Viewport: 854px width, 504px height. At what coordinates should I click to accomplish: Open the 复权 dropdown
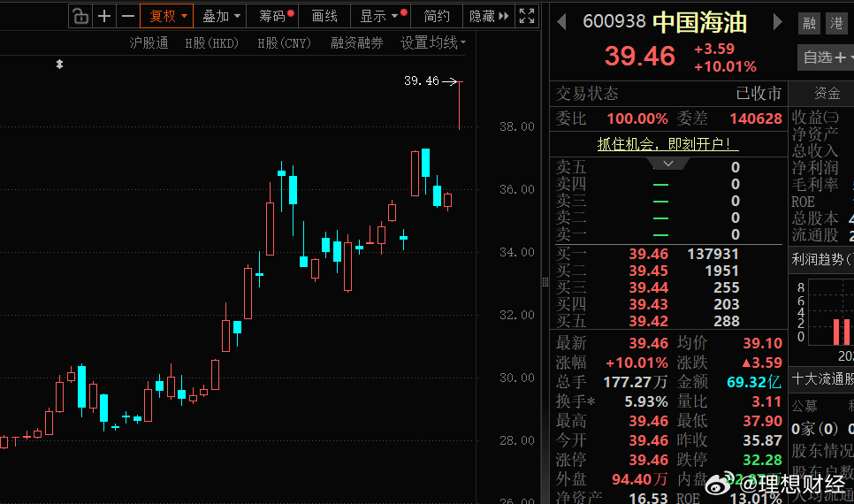coord(167,16)
